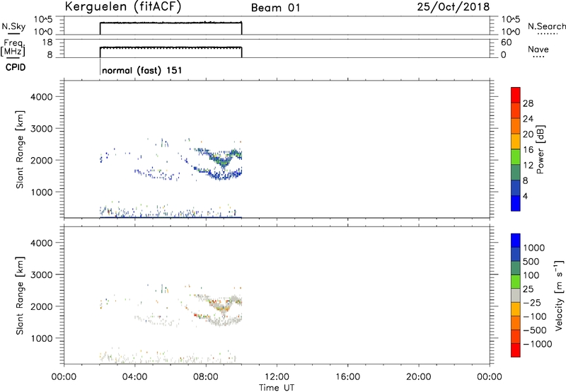Click the red segment of Power colorbar
The image size is (566, 392).
[x=516, y=95]
